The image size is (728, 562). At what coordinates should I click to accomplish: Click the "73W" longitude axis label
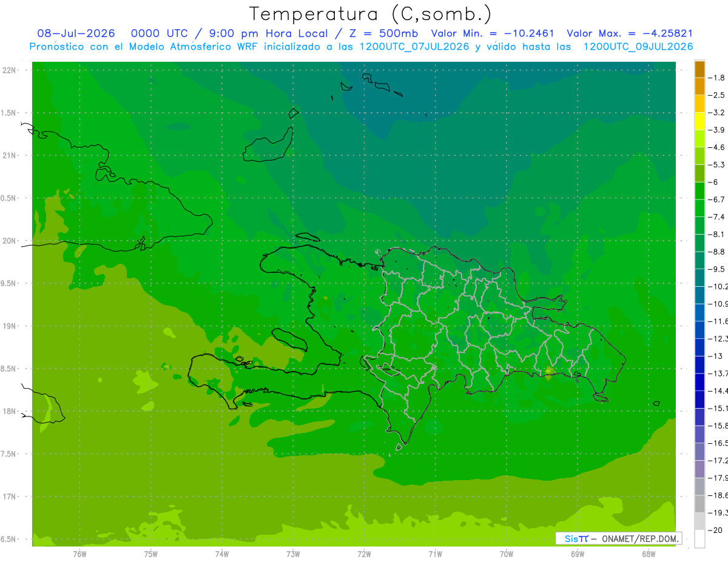click(293, 554)
